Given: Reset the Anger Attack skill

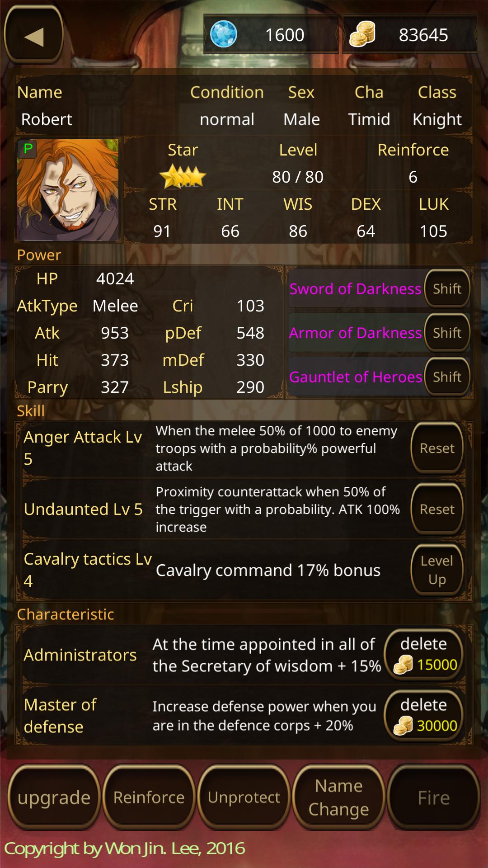Looking at the screenshot, I should click(437, 448).
